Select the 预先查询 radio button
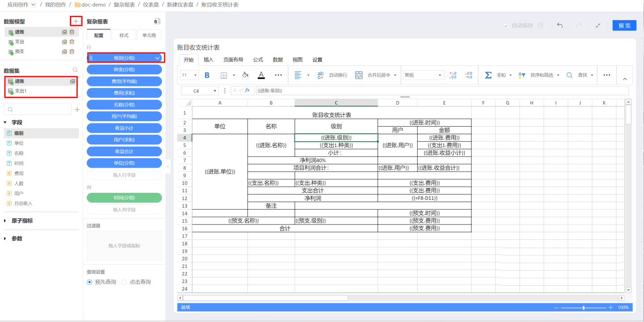The height and width of the screenshot is (322, 644). pos(89,282)
